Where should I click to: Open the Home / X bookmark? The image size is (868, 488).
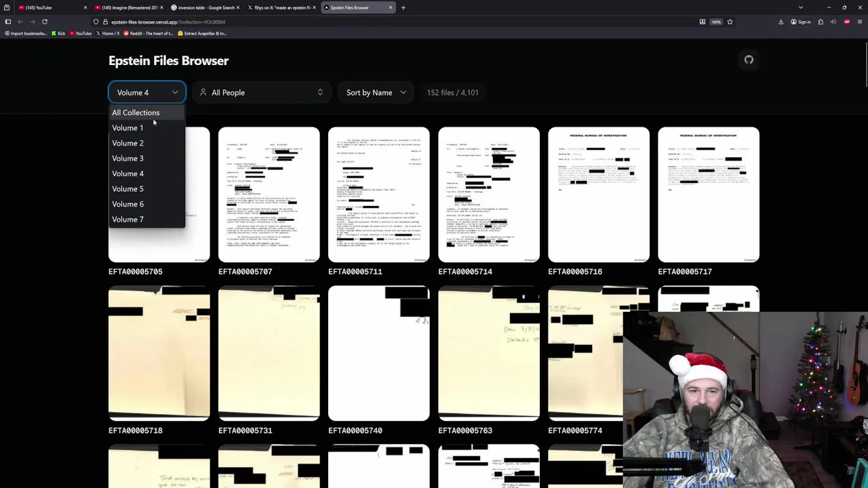point(108,33)
